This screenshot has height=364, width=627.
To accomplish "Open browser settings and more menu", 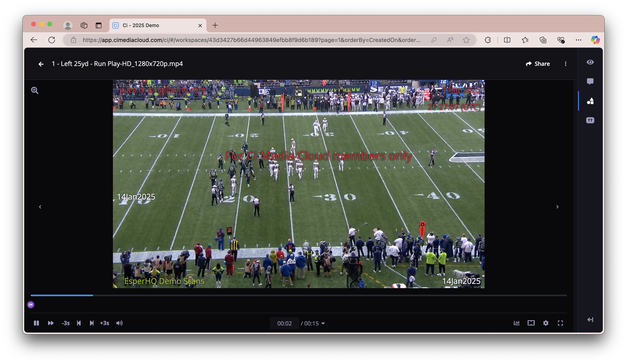I will pyautogui.click(x=578, y=40).
